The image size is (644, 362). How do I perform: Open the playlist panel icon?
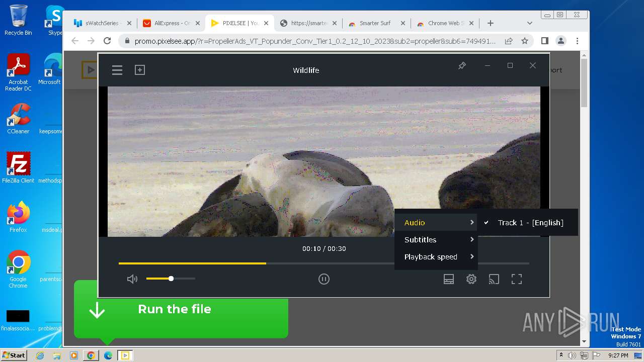[449, 279]
